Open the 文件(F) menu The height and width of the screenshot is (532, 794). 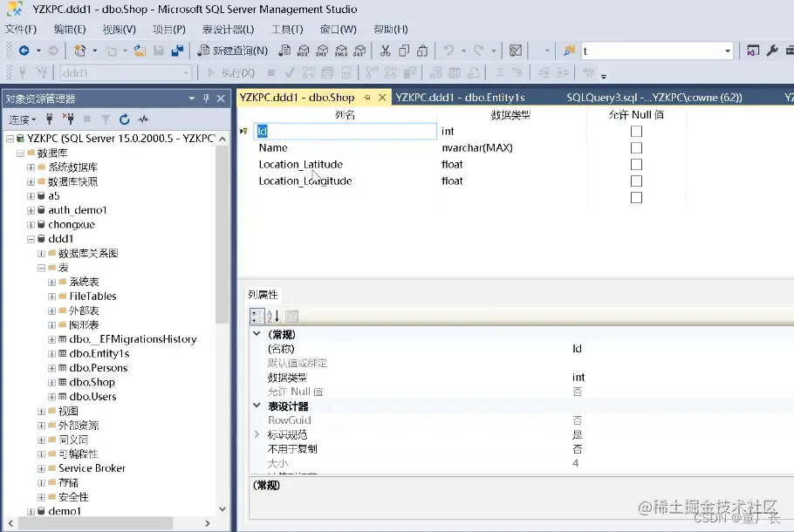point(21,30)
